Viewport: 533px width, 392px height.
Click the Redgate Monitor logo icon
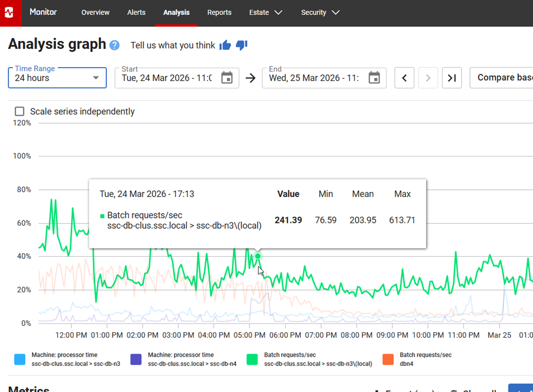9,12
